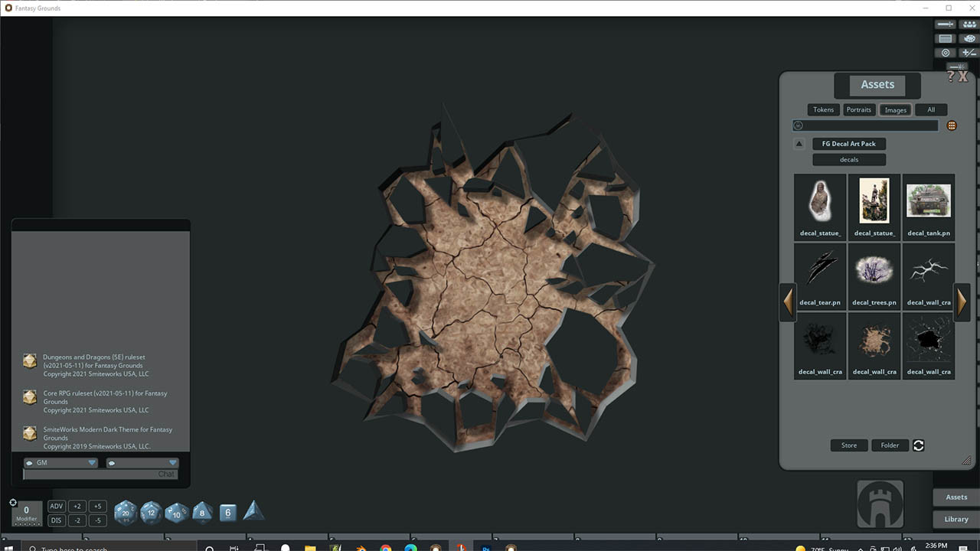
Task: Click the target-shaped options icon
Action: click(x=946, y=52)
